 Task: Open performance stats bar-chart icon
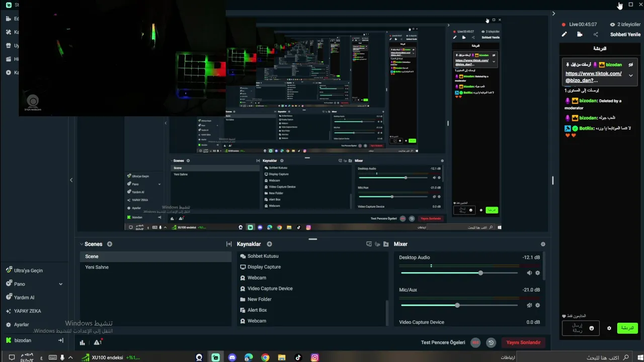(82, 343)
